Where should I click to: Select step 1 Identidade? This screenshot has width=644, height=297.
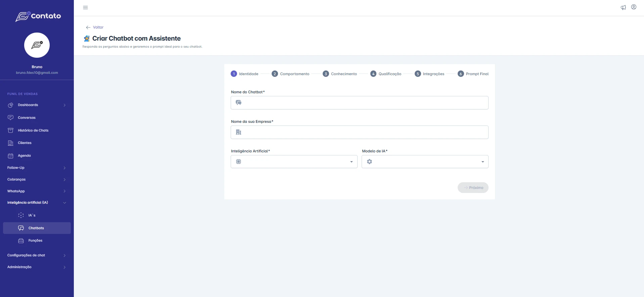pyautogui.click(x=244, y=74)
